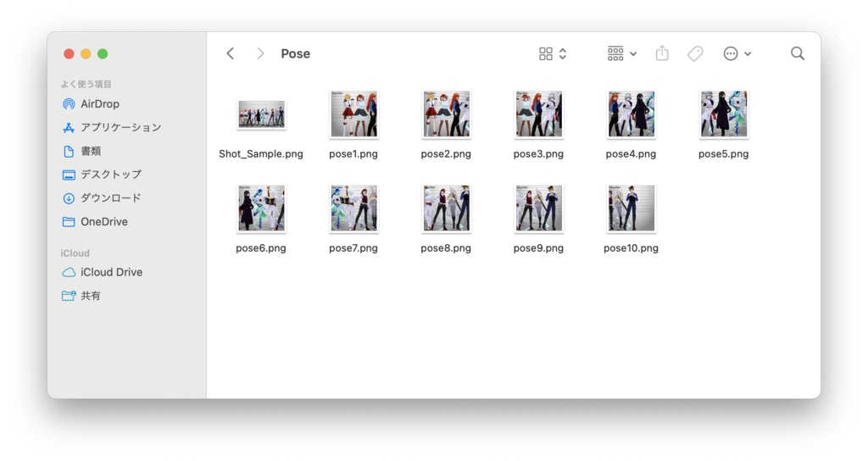Click the pose1.png file name
The width and height of the screenshot is (868, 461).
pos(353,154)
